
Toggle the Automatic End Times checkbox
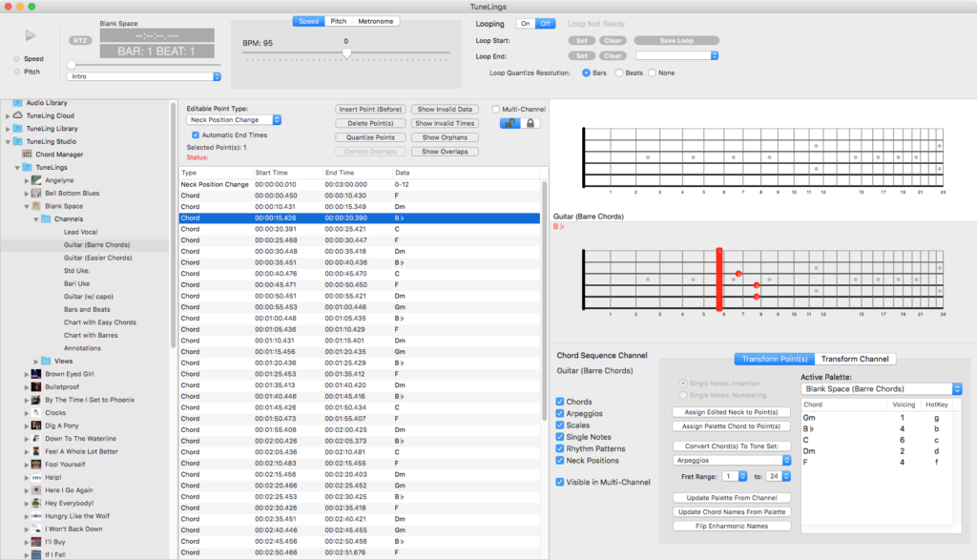(196, 135)
